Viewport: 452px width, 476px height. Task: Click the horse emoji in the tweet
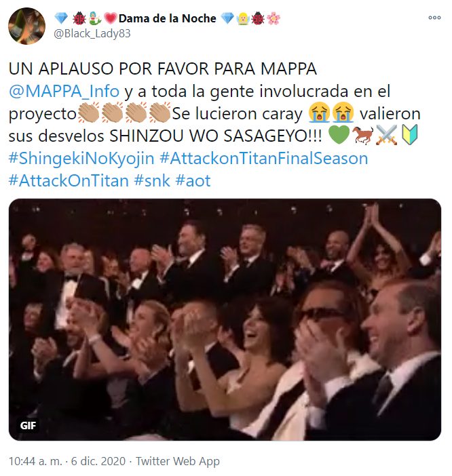(363, 135)
